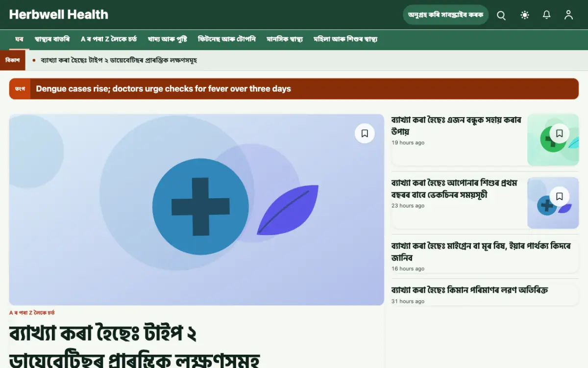
Task: Open the 'মানসিক স্বাস্থ্য' menu item
Action: 285,39
